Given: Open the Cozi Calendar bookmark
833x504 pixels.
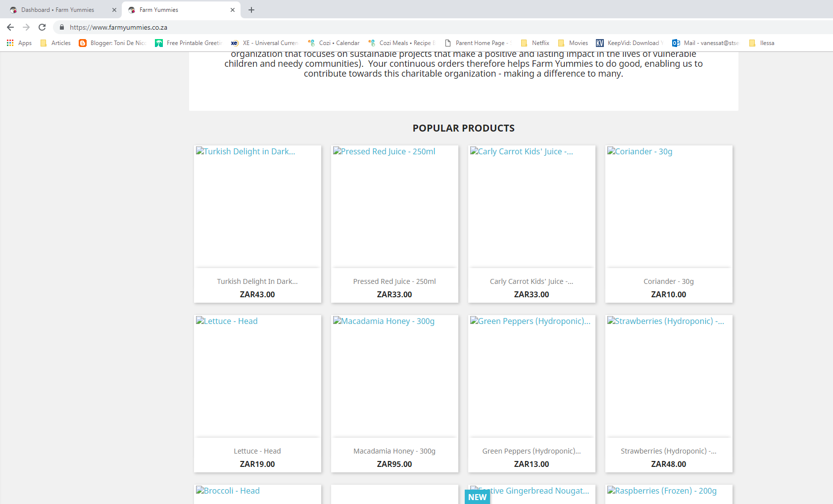Looking at the screenshot, I should coord(334,43).
